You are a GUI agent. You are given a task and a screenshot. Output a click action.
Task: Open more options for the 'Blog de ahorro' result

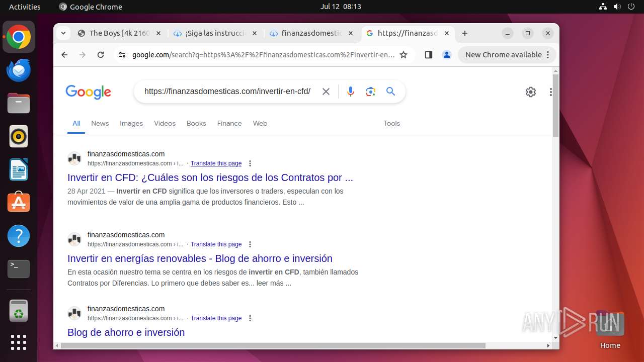pos(250,318)
